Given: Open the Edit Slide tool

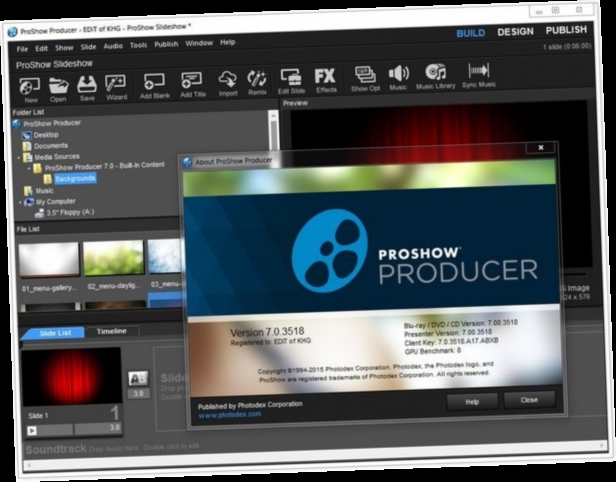Looking at the screenshot, I should coord(291,81).
